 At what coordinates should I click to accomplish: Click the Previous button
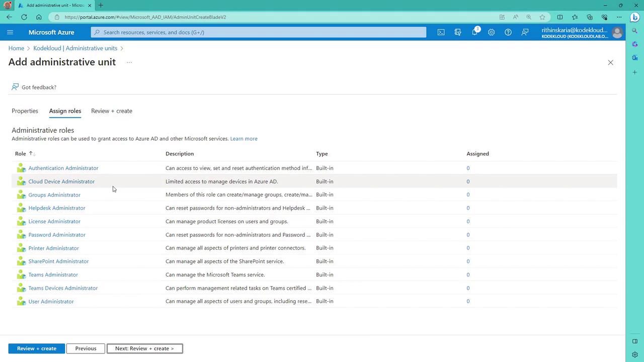86,348
